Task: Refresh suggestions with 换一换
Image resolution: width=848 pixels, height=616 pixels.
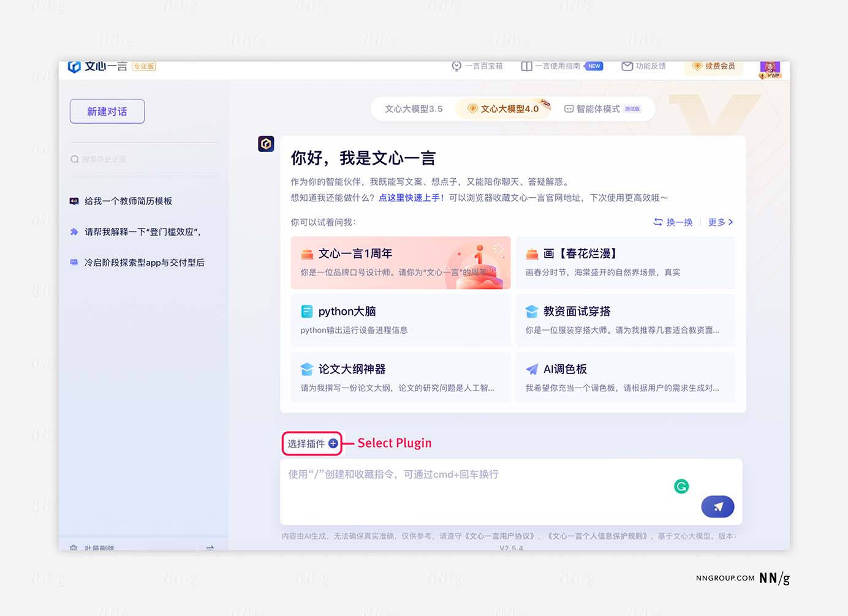Action: pos(673,222)
